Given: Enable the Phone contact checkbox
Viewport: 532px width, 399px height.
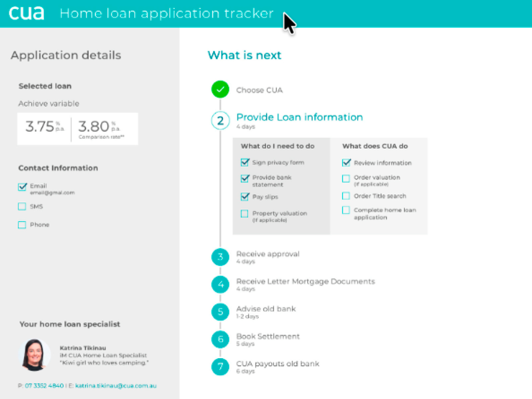Looking at the screenshot, I should pyautogui.click(x=22, y=225).
